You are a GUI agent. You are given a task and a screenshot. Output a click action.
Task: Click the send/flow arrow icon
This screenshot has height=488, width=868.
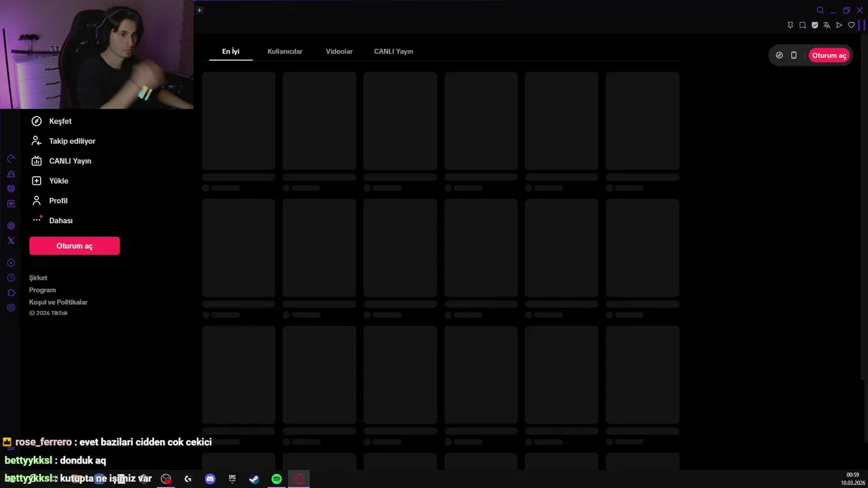[x=839, y=25]
